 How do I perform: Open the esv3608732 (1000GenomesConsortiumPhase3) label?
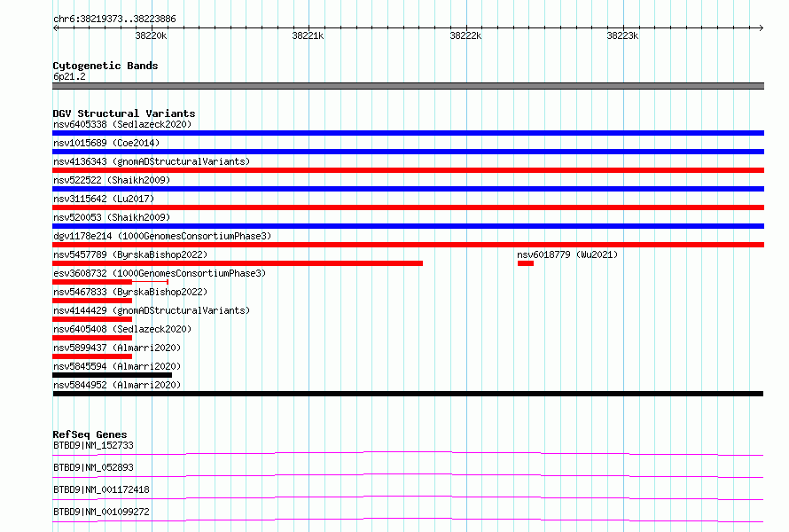(x=160, y=273)
